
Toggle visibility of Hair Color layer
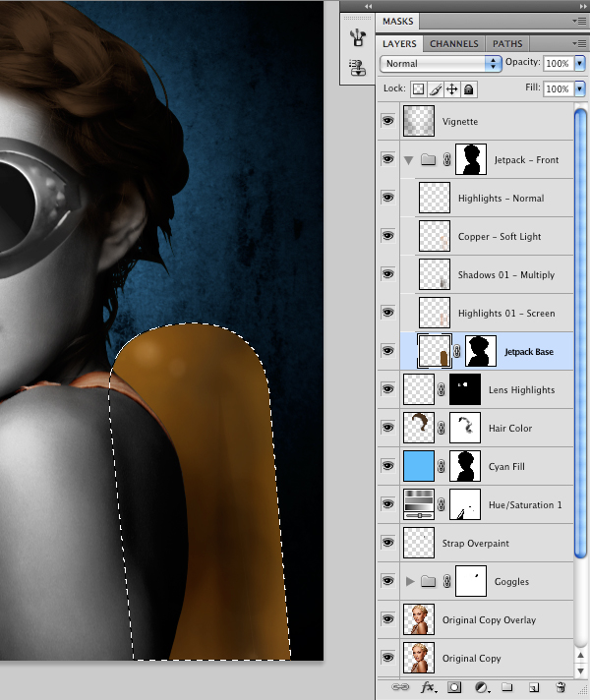tap(387, 428)
